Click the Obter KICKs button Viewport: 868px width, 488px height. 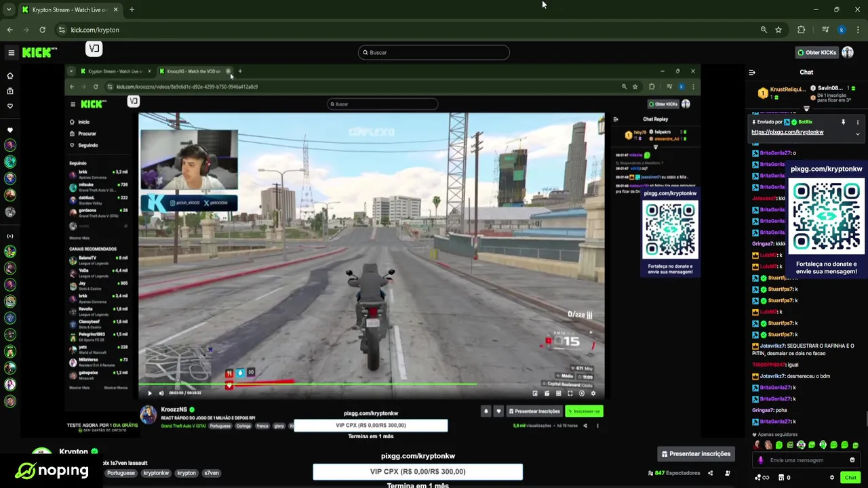pyautogui.click(x=817, y=52)
